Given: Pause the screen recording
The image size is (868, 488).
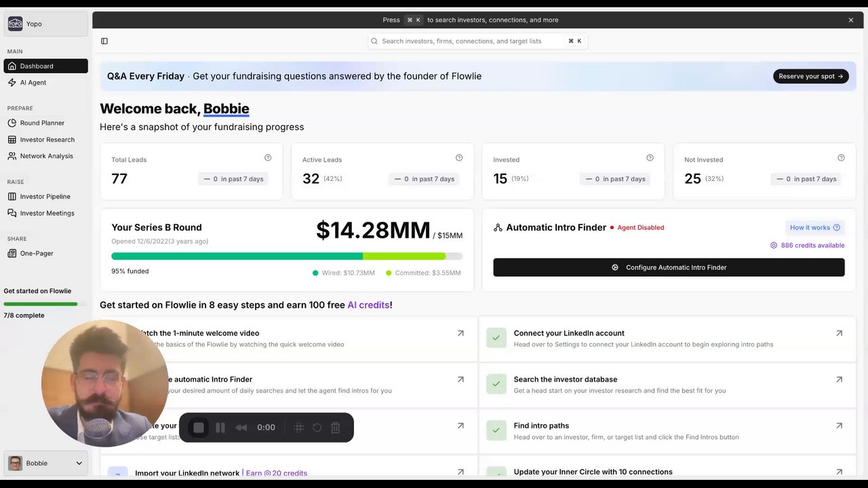Looking at the screenshot, I should pyautogui.click(x=220, y=428).
